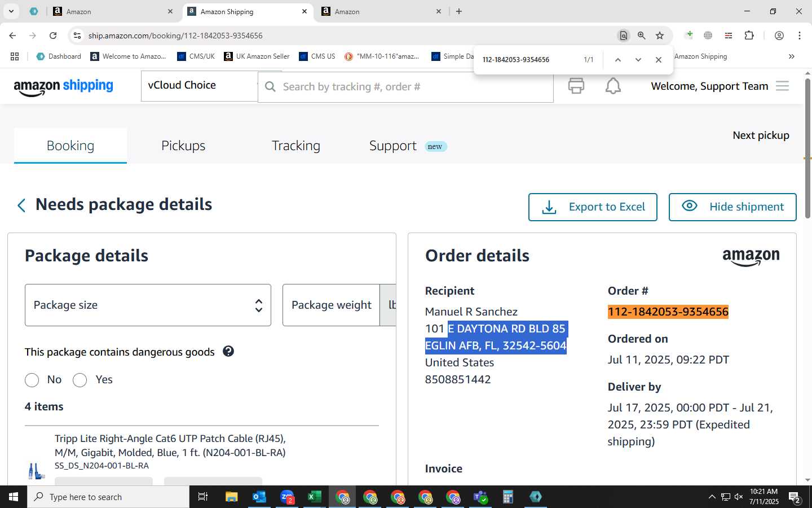
Task: Click amazon shipping logo
Action: pos(63,87)
